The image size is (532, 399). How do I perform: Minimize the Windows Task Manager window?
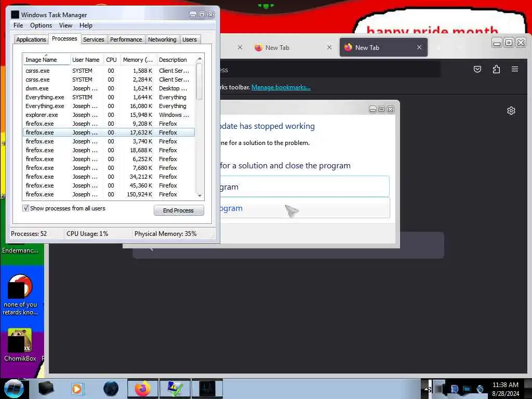pos(193,15)
